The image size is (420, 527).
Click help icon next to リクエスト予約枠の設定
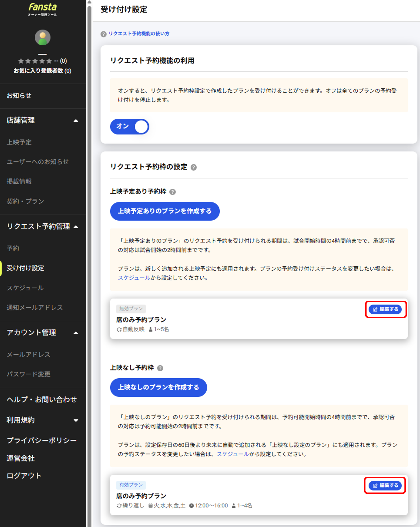tap(194, 167)
